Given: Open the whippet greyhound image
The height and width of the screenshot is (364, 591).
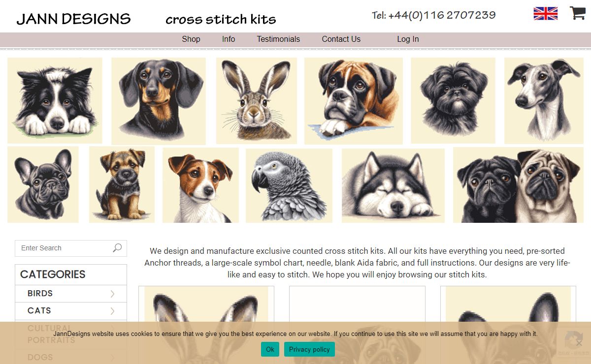Looking at the screenshot, I should pos(544,101).
